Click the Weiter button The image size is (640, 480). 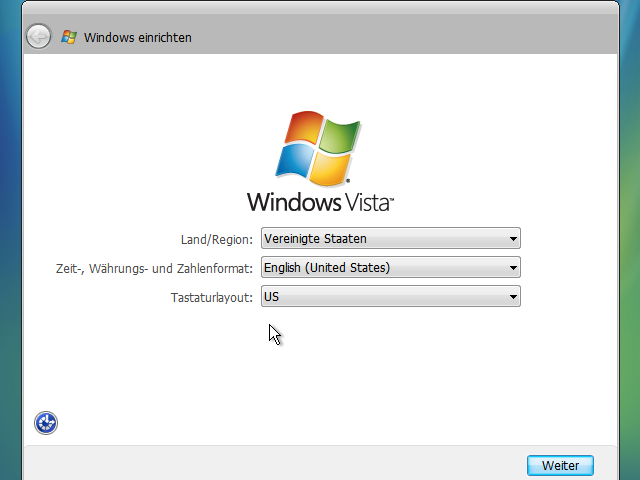pos(560,465)
